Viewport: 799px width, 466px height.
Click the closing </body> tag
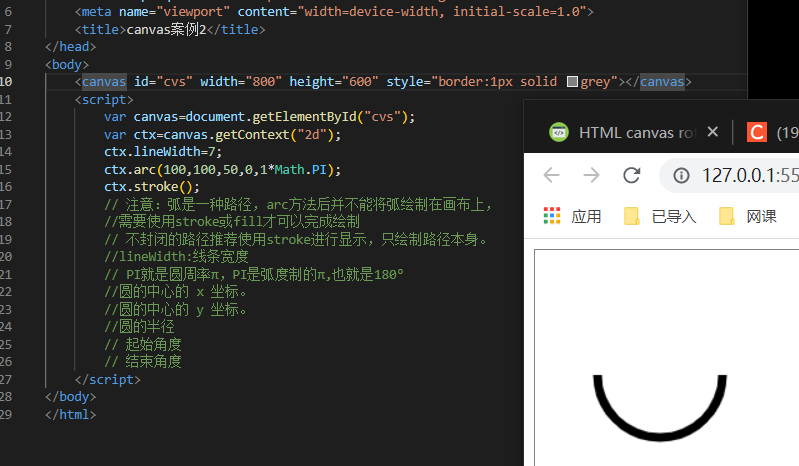[70, 397]
